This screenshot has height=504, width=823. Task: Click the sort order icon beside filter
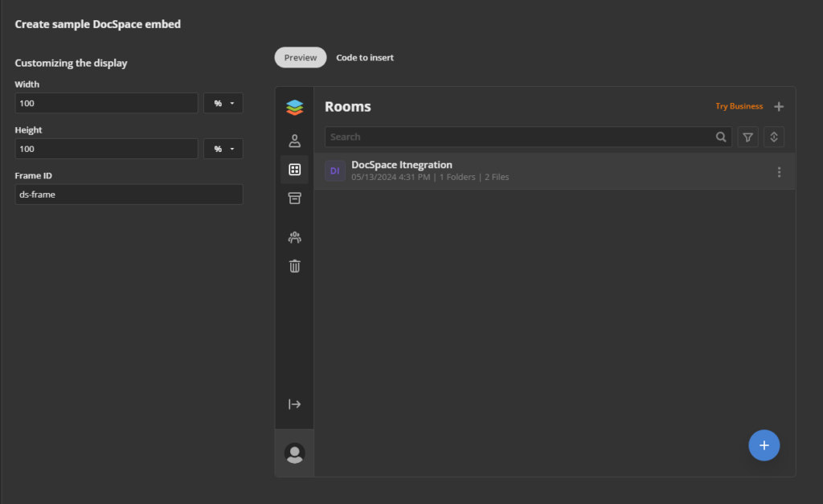pos(773,137)
